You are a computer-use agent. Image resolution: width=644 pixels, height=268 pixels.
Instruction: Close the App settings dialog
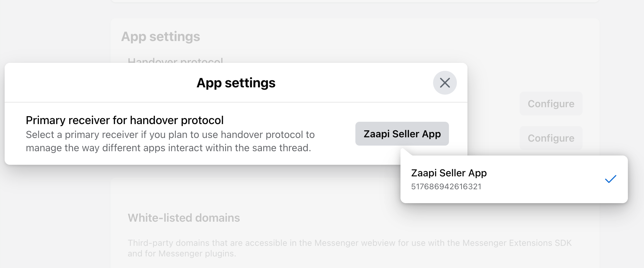445,83
